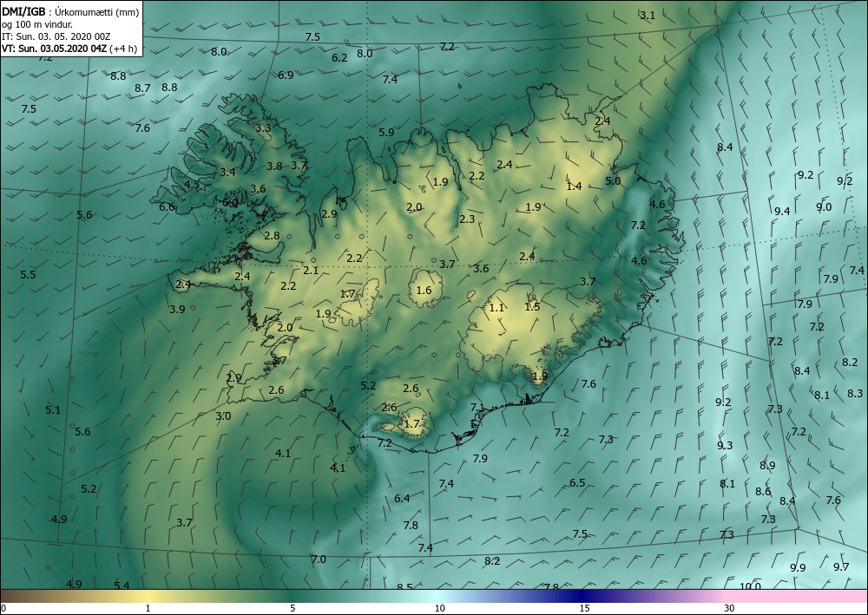
Task: Click the 3.9 value on the map
Action: [177, 309]
